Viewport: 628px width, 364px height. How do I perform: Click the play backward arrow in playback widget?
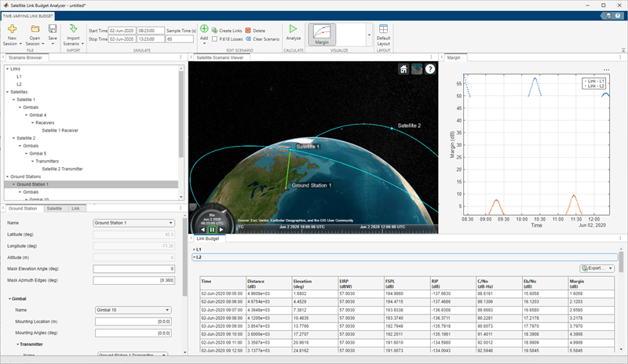point(203,229)
